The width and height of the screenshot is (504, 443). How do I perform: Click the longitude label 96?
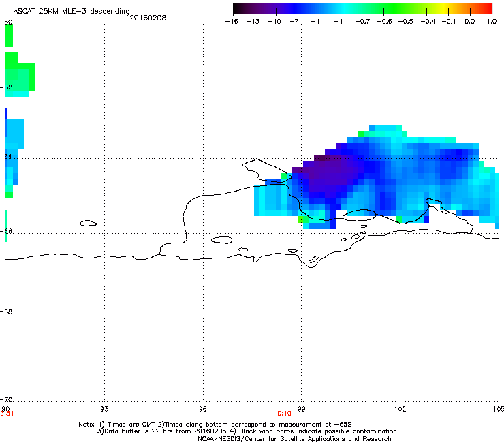coord(203,409)
